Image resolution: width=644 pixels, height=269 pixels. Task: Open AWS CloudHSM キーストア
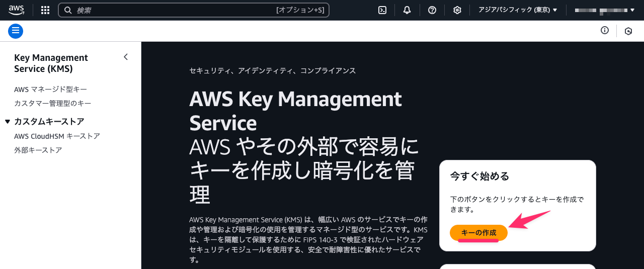pyautogui.click(x=57, y=136)
